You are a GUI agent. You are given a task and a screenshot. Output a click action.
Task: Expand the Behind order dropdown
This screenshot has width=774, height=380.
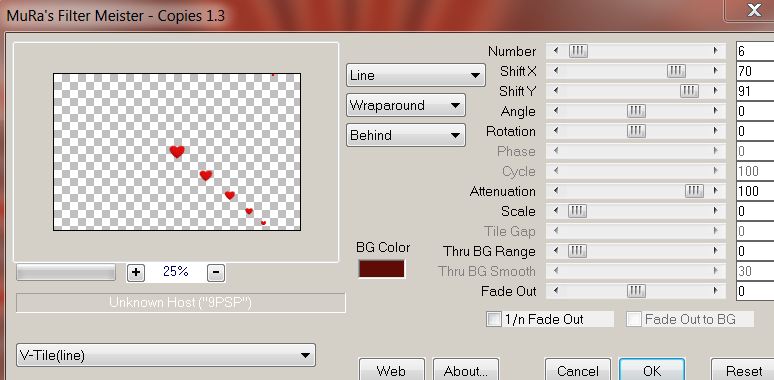(406, 135)
